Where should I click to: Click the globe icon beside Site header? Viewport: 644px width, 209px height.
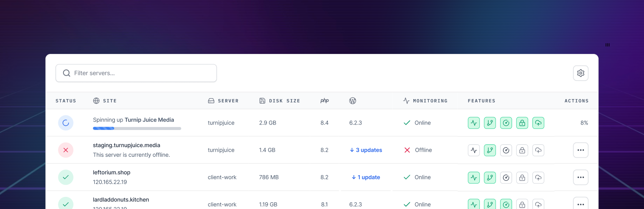(96, 101)
